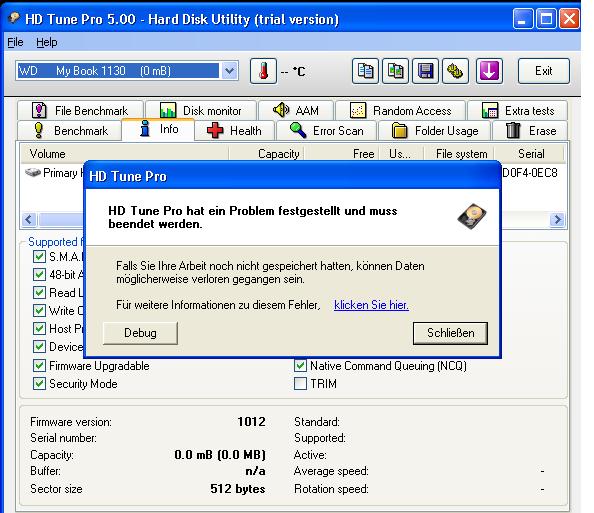
Task: Open the Help menu
Action: point(47,42)
